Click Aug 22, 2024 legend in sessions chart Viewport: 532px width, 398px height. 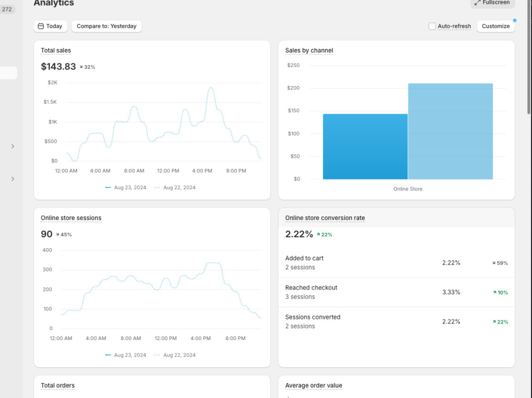tap(174, 355)
